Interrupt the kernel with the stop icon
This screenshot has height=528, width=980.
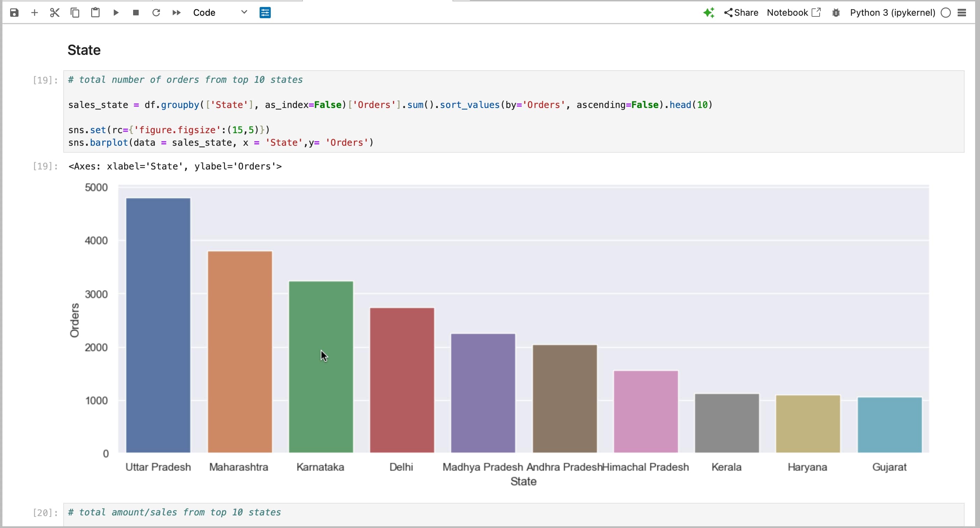(x=136, y=13)
